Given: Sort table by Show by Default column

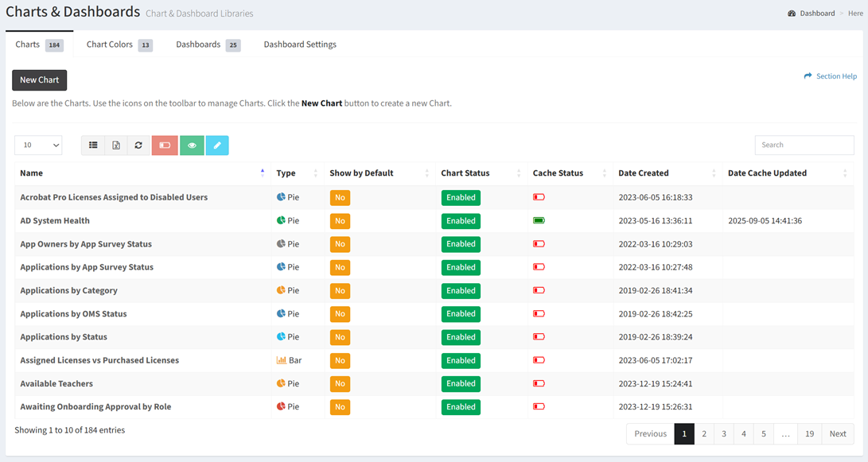Looking at the screenshot, I should [x=380, y=173].
